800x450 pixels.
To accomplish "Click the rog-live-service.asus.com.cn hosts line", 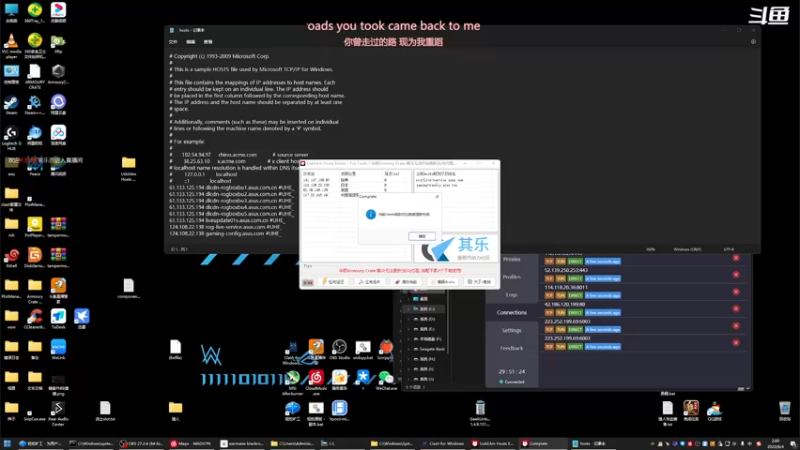I will [x=225, y=227].
